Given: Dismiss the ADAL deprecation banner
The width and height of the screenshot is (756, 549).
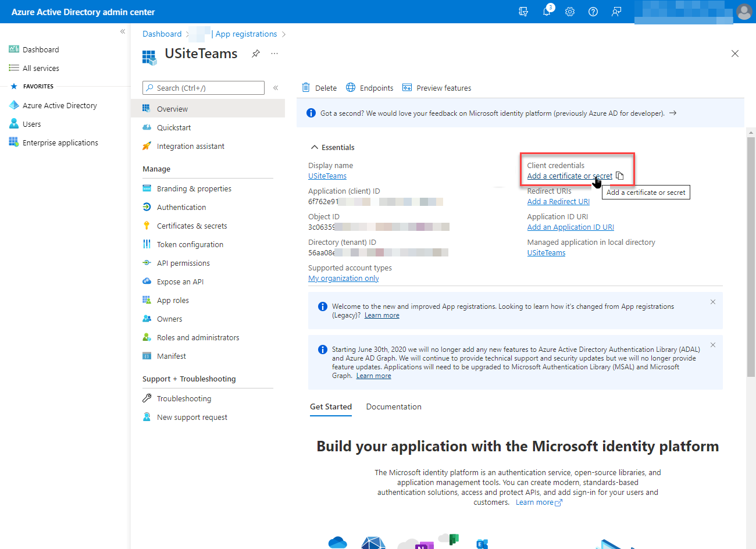Looking at the screenshot, I should click(x=713, y=345).
